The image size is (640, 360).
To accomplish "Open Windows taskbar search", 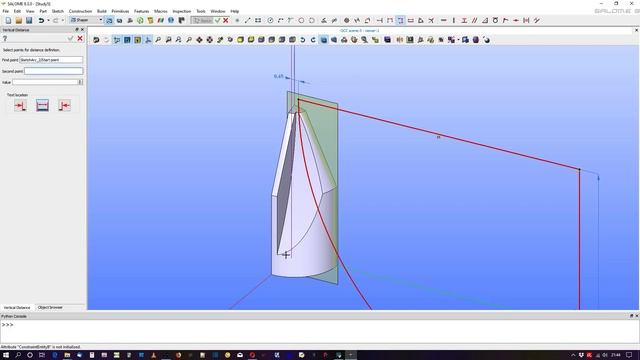I will (18, 355).
